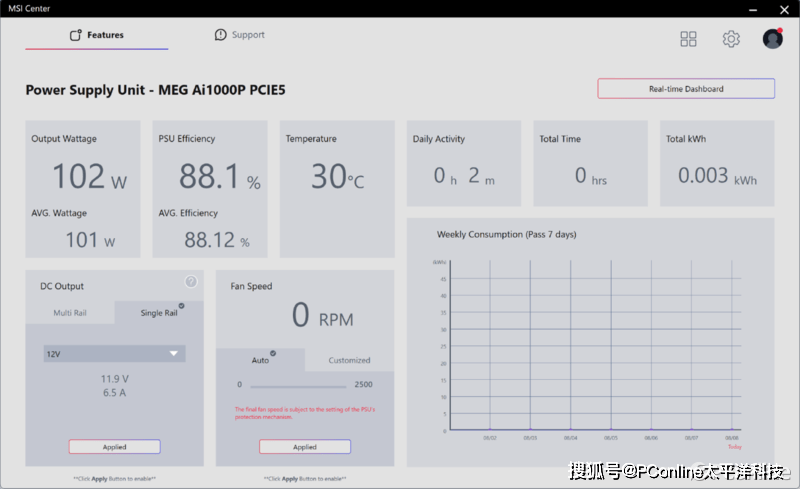Screen dimensions: 800x489
Task: Open the settings gear icon
Action: 731,39
